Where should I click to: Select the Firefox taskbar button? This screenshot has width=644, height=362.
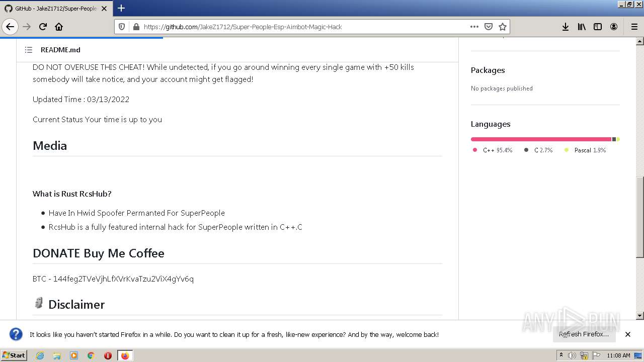(125, 355)
